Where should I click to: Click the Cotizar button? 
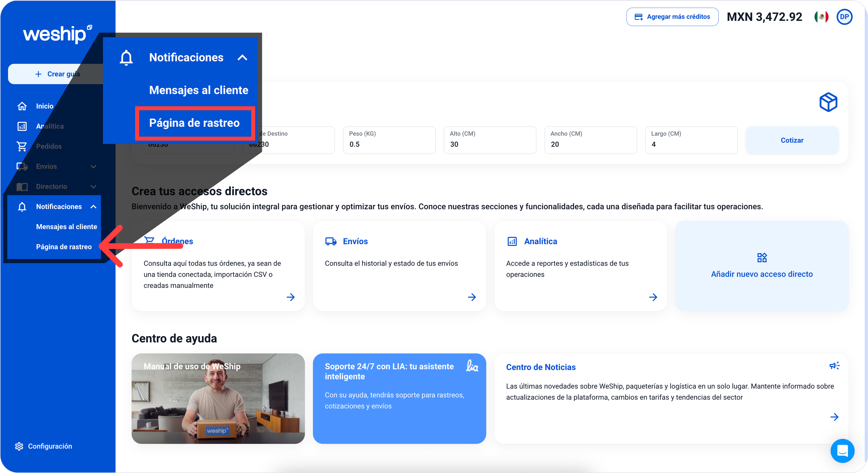tap(792, 140)
